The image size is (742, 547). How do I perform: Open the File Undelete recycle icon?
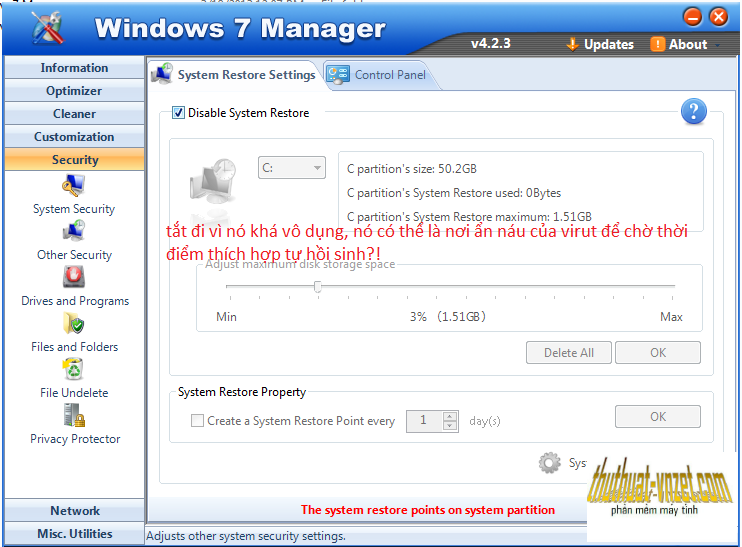tap(73, 369)
